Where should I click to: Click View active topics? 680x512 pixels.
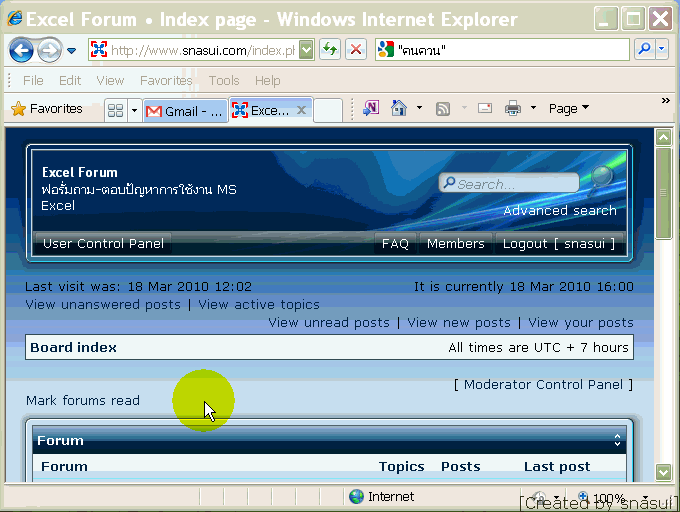click(259, 305)
